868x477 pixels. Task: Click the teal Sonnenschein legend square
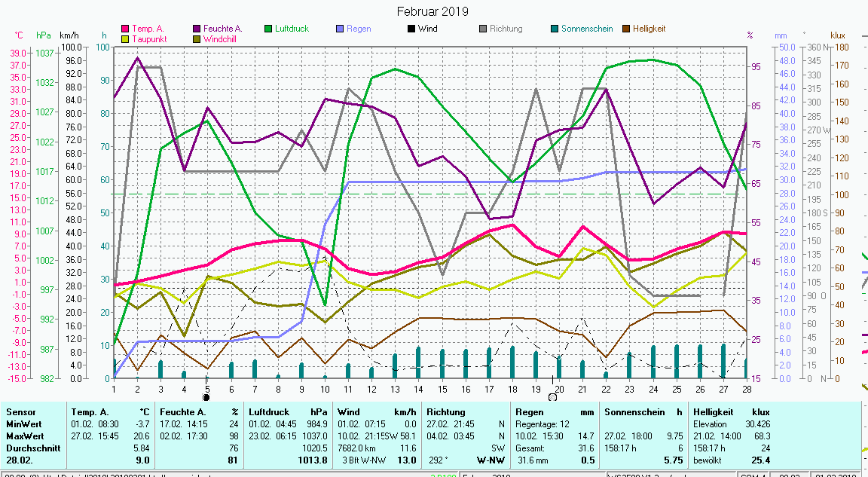[555, 29]
